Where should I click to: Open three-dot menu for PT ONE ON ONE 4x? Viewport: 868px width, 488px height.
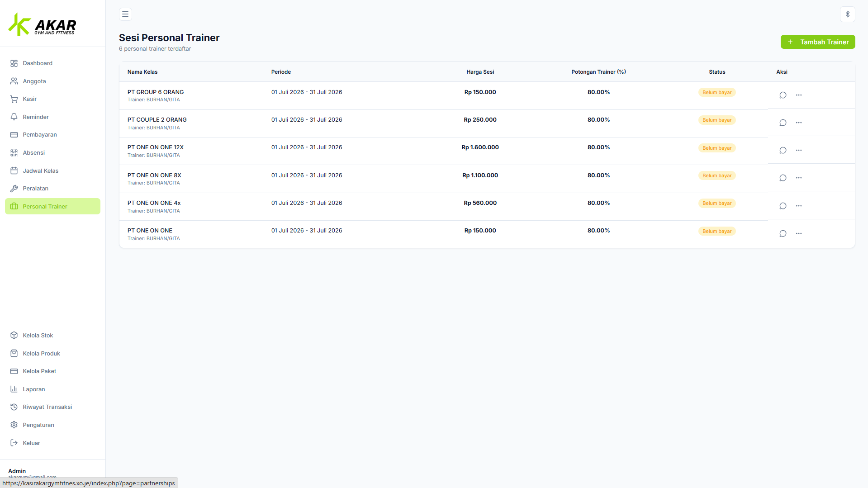pyautogui.click(x=798, y=206)
